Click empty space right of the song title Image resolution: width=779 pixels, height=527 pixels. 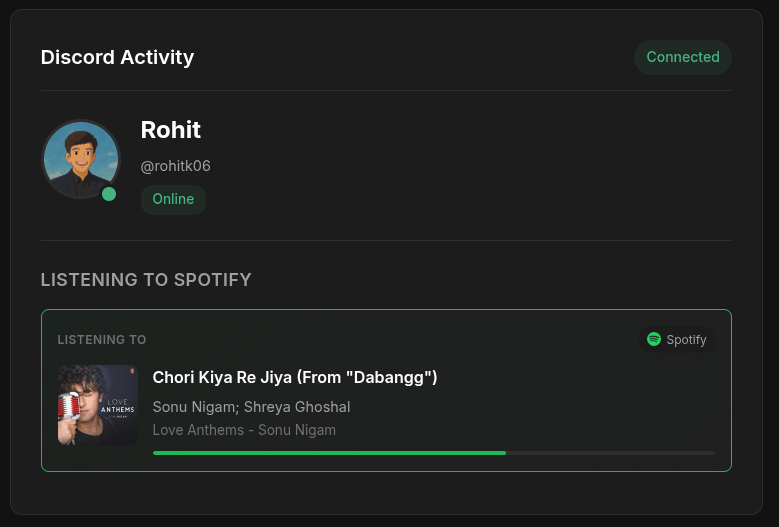580,377
